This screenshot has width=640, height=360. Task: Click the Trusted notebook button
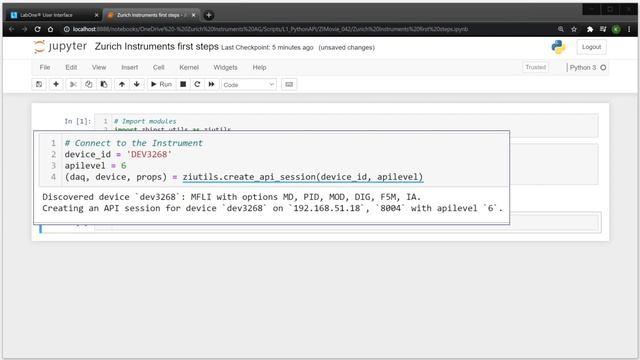tap(535, 67)
